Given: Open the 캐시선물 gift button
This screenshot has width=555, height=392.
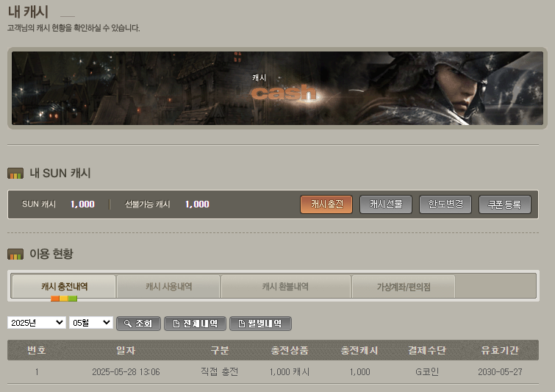Looking at the screenshot, I should [386, 204].
